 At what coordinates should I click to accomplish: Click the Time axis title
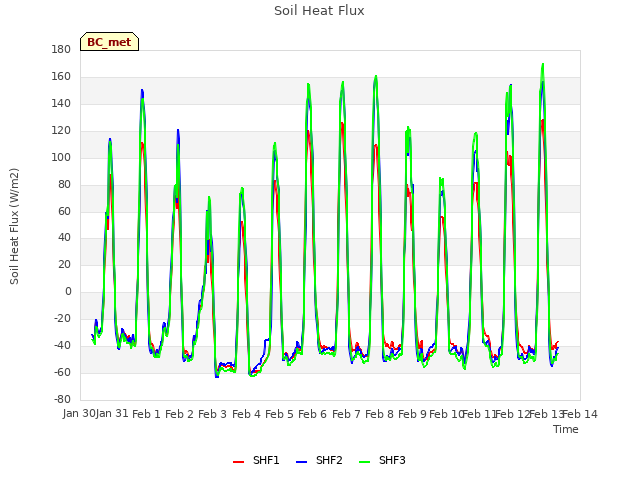566,429
